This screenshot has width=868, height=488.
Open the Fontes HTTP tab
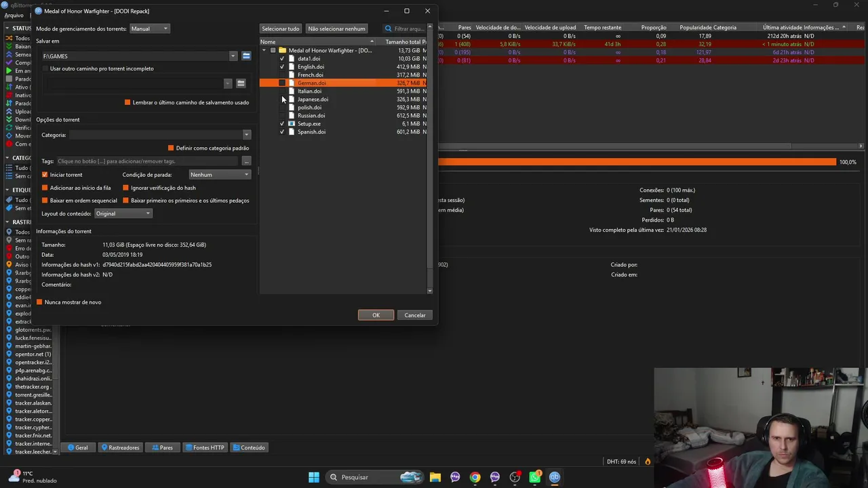[x=204, y=447]
